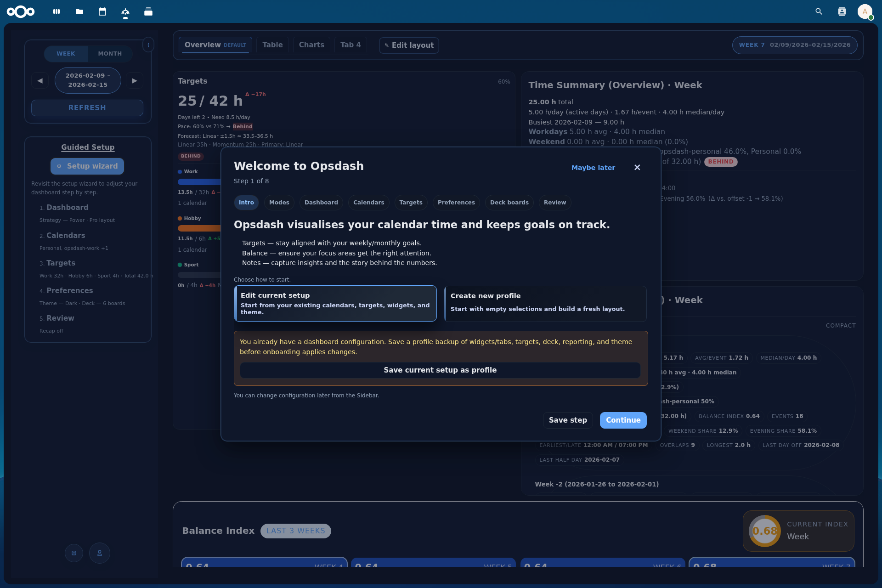Click 'LONGEST 2.0 h' chip
The height and width of the screenshot is (588, 882).
coord(729,445)
